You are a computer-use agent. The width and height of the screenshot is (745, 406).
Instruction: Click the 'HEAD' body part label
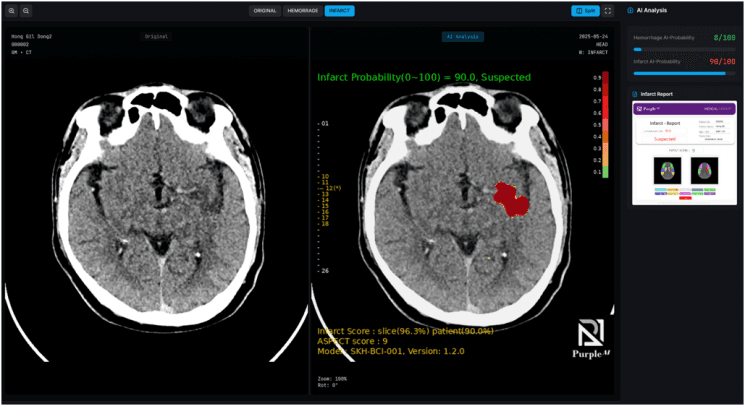pos(602,45)
